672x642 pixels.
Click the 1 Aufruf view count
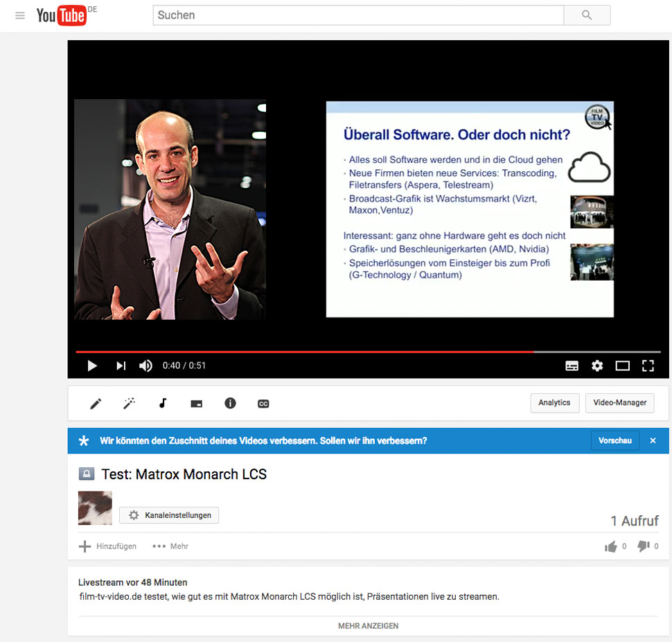pyautogui.click(x=635, y=521)
